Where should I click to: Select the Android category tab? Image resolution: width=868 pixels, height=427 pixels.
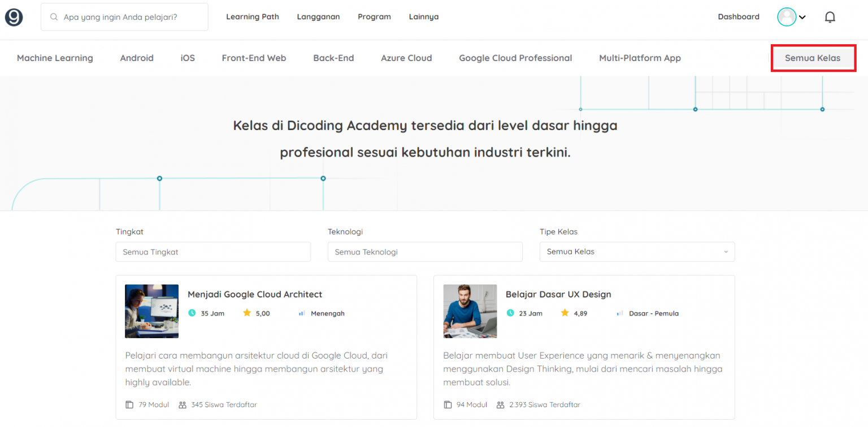(x=136, y=58)
